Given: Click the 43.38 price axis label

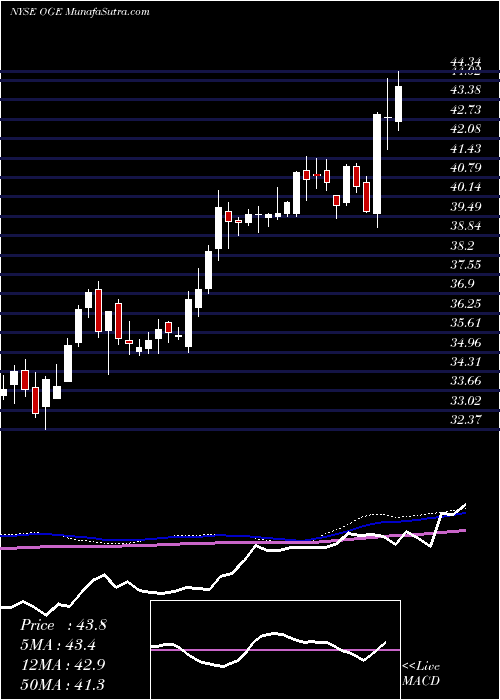Looking at the screenshot, I should tap(466, 90).
